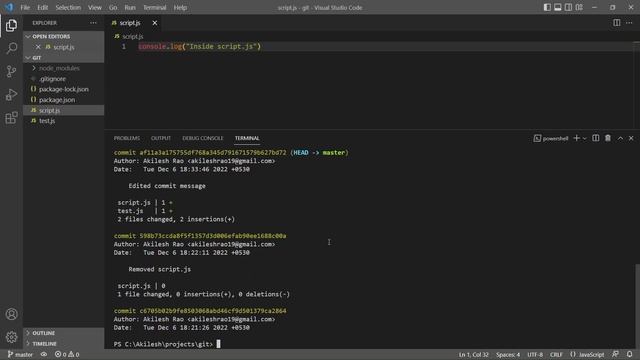Open the File menu
Screen dimensions: 640x360
coord(25,7)
